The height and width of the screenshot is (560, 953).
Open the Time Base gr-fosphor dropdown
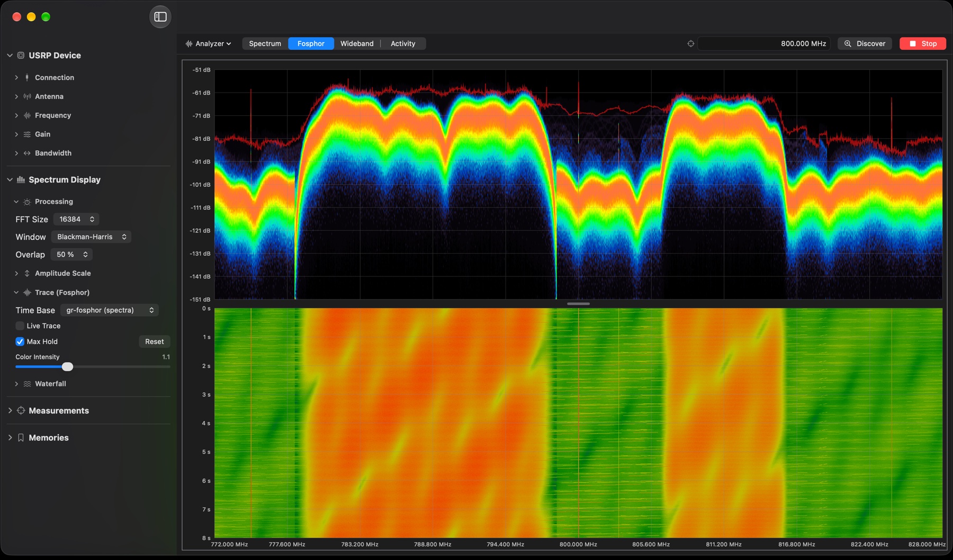pyautogui.click(x=110, y=310)
